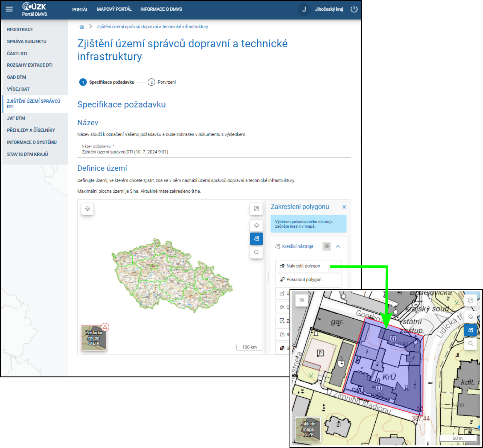Collapse the Kreslící nástroje section
The image size is (483, 448).
click(x=338, y=246)
